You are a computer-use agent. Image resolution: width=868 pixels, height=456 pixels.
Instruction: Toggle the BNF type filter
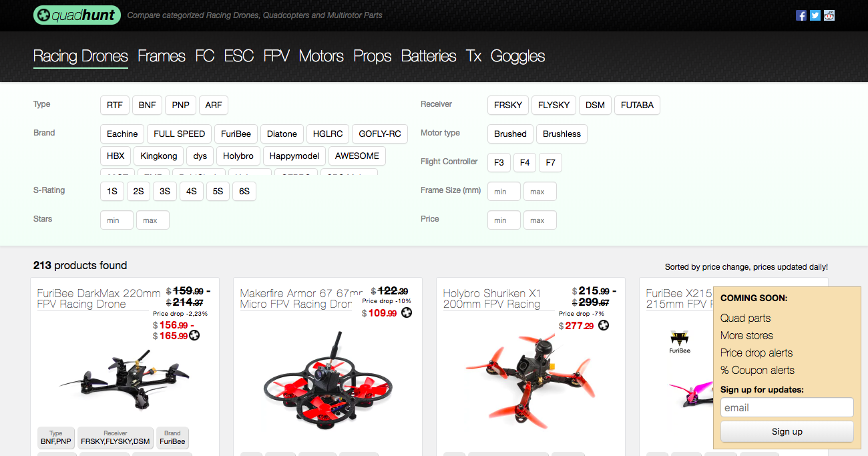[x=148, y=105]
